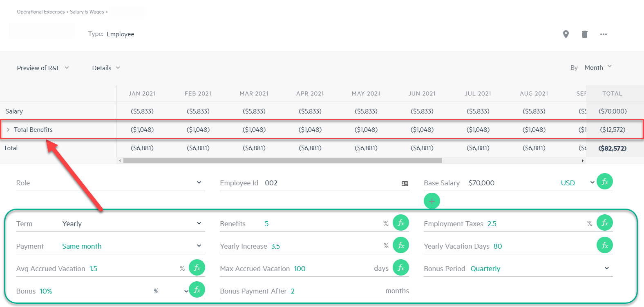Open the Term dropdown set to Yearly
The width and height of the screenshot is (644, 307).
tap(199, 223)
